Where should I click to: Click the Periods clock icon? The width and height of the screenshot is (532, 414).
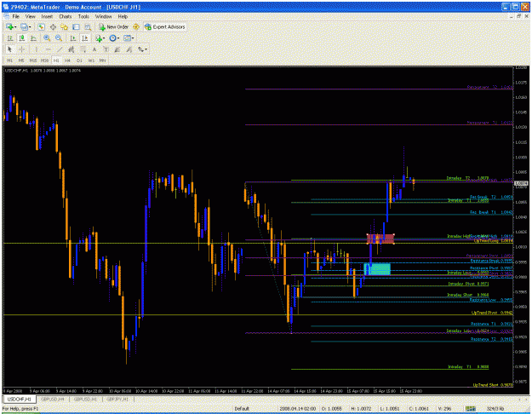pyautogui.click(x=112, y=38)
